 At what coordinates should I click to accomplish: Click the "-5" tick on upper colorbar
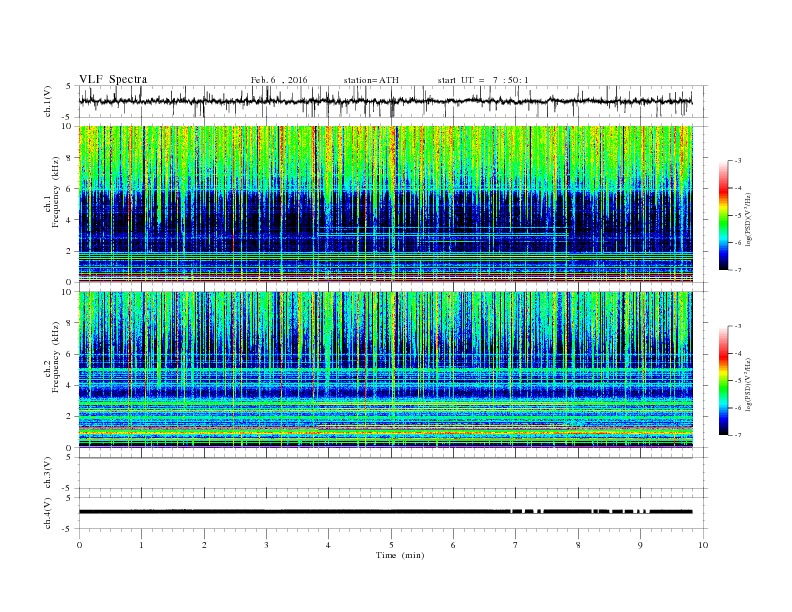click(x=738, y=215)
